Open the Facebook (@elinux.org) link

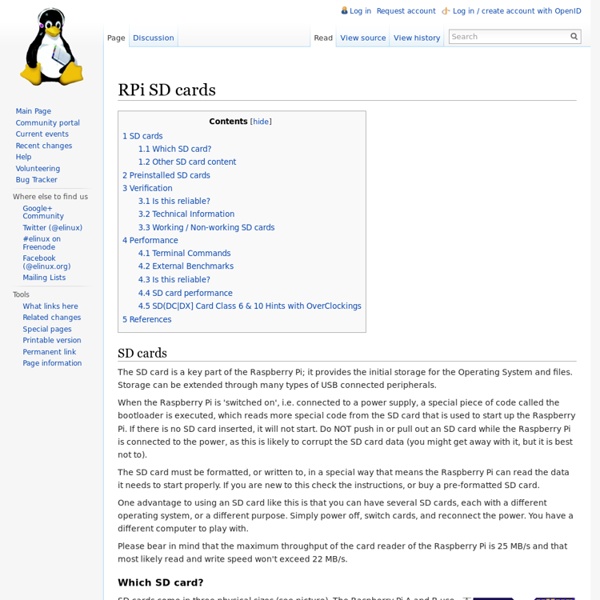[x=46, y=262]
